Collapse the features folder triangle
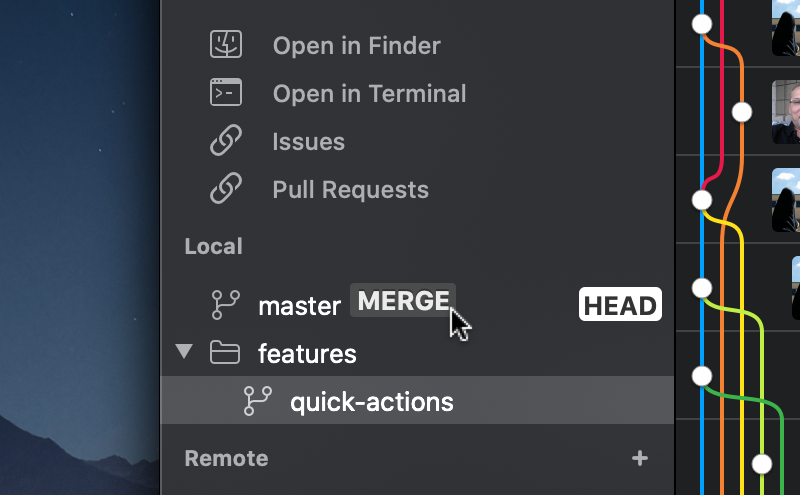 [x=183, y=352]
